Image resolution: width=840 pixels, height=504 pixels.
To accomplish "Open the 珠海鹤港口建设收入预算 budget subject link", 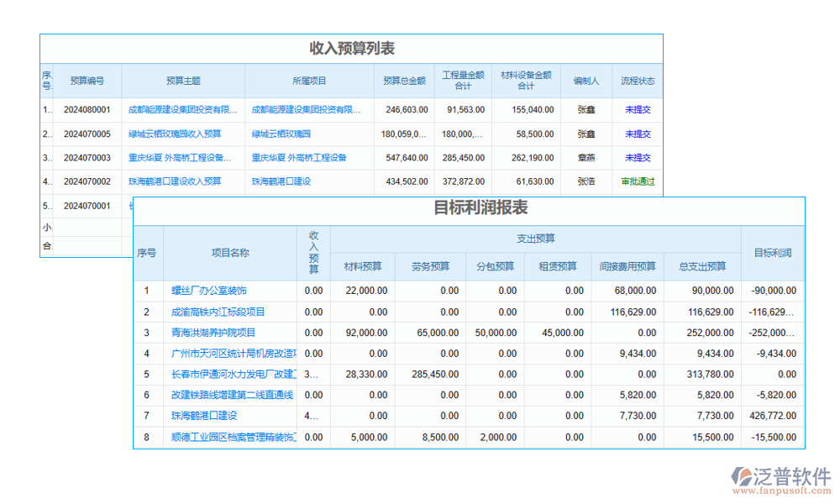I will coord(175,181).
